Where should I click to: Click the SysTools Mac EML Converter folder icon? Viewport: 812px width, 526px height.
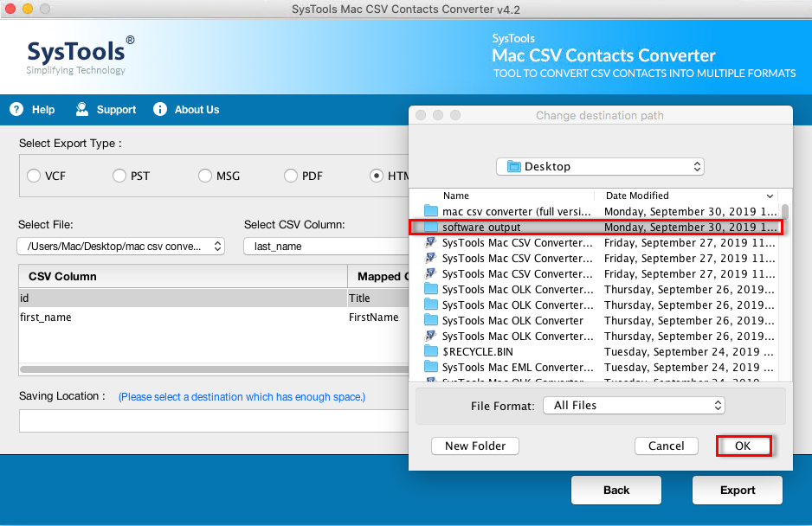[x=431, y=367]
